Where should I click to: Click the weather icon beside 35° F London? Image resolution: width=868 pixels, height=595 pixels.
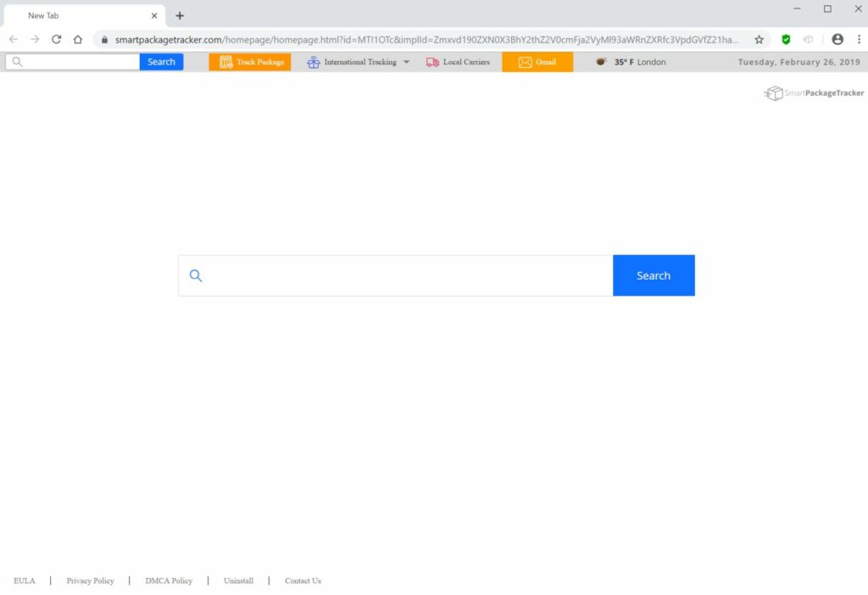[x=601, y=61]
